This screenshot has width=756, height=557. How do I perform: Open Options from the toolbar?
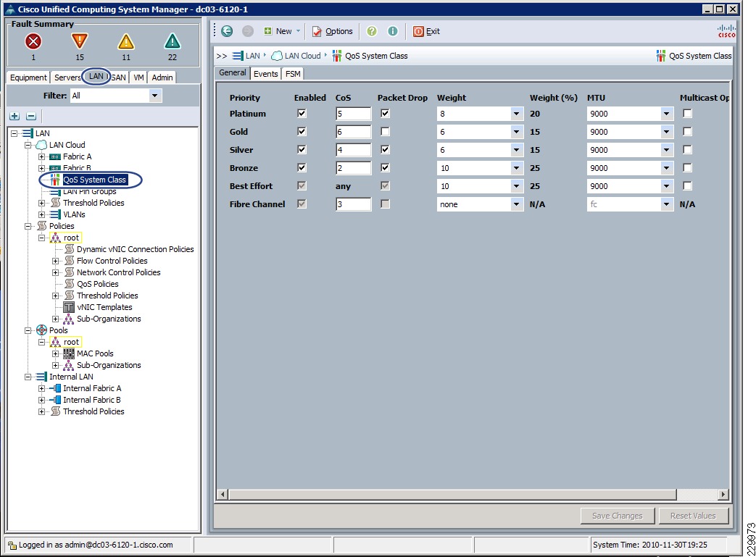click(333, 31)
